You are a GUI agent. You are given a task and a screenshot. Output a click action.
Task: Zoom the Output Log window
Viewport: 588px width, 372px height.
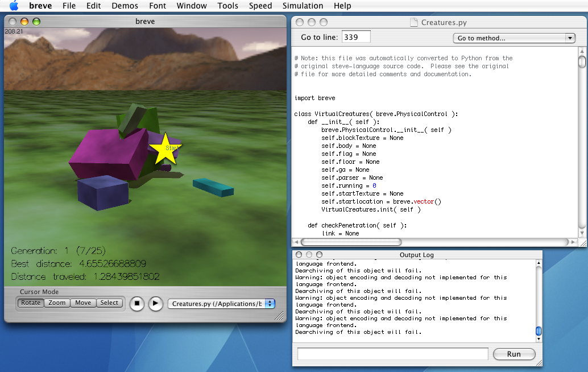click(319, 255)
